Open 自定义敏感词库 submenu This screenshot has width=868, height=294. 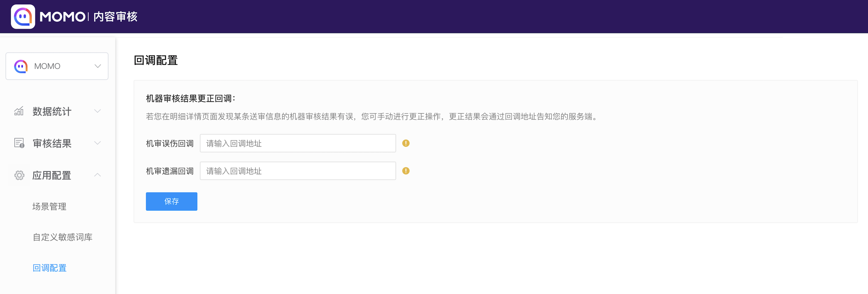[x=62, y=237]
